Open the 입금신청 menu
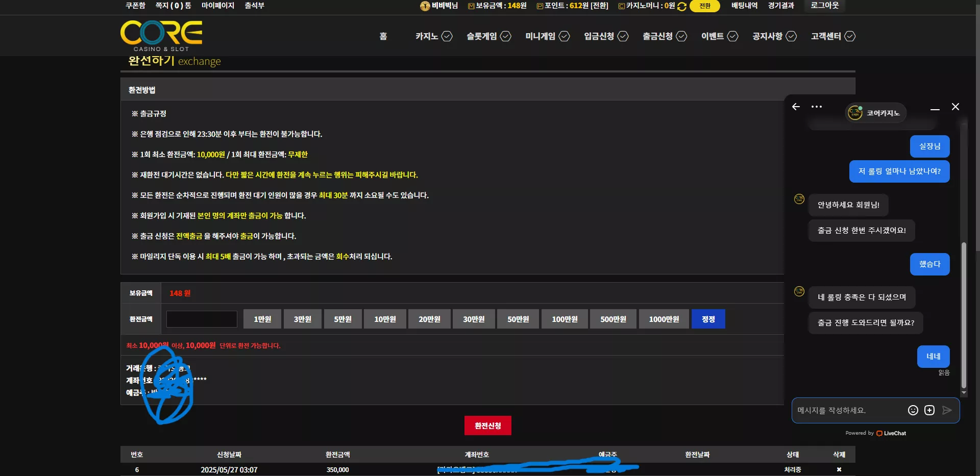980x476 pixels. tap(599, 36)
